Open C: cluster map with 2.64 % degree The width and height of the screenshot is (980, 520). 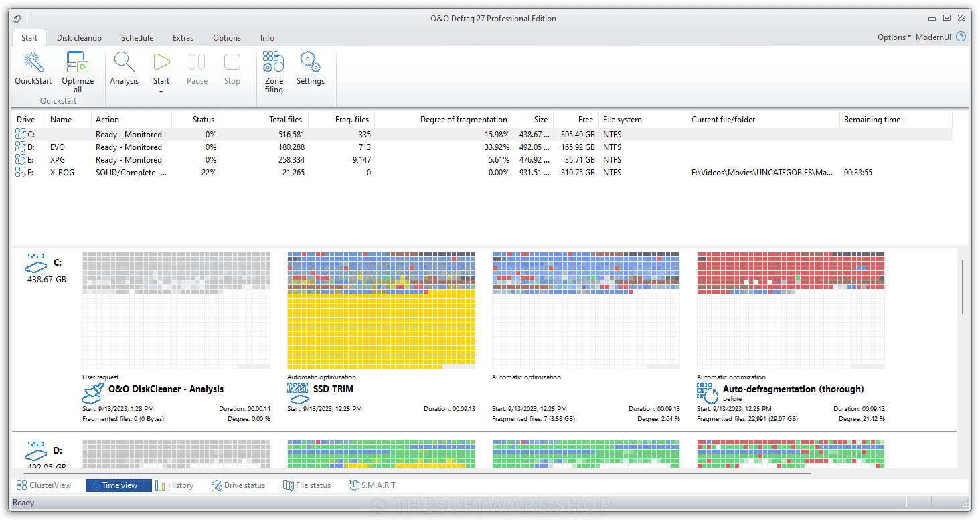point(586,311)
